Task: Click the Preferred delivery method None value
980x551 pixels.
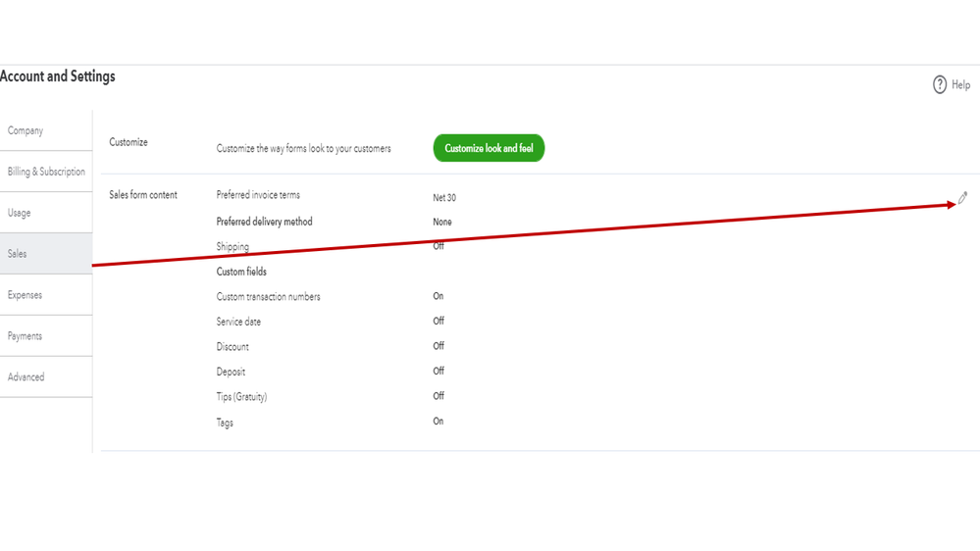Action: pos(442,223)
